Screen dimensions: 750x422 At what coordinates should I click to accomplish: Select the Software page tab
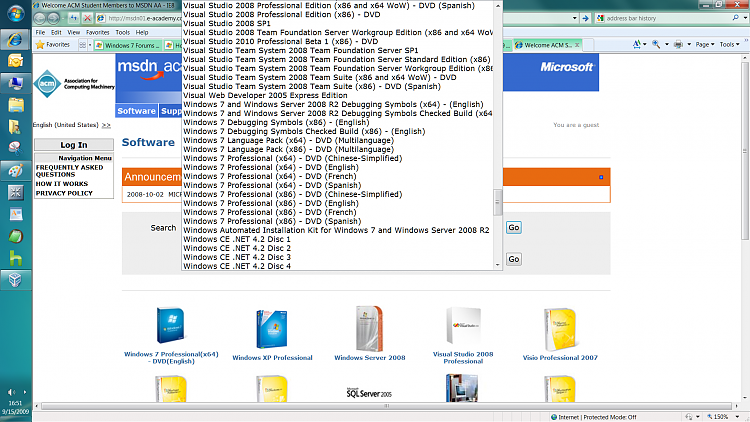click(136, 111)
